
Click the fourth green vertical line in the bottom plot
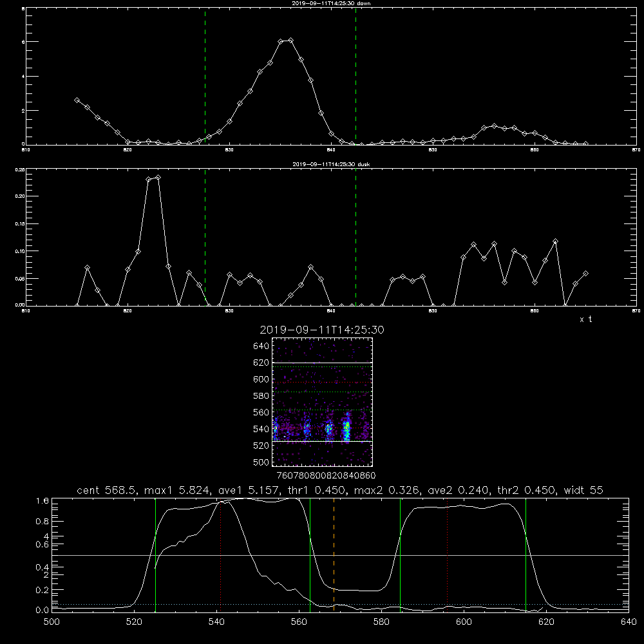(x=526, y=555)
